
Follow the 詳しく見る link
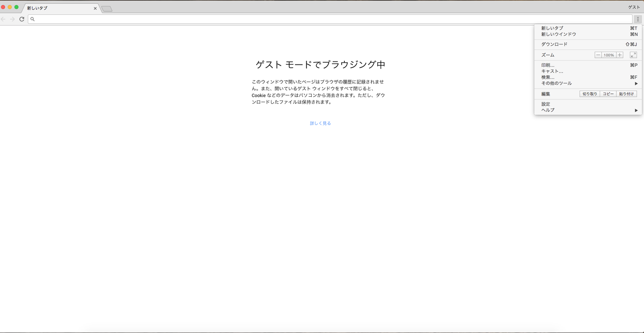click(321, 123)
